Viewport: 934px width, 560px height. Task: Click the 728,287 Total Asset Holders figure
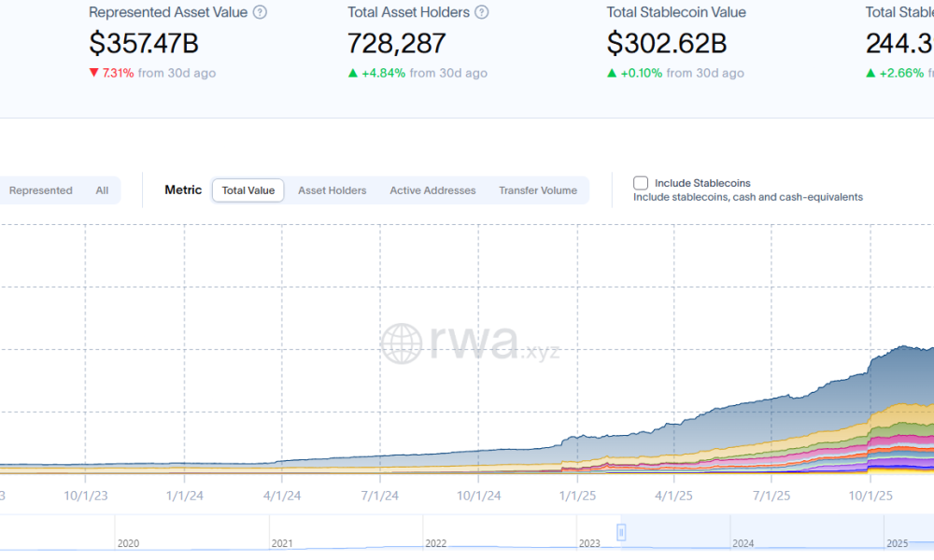coord(397,43)
